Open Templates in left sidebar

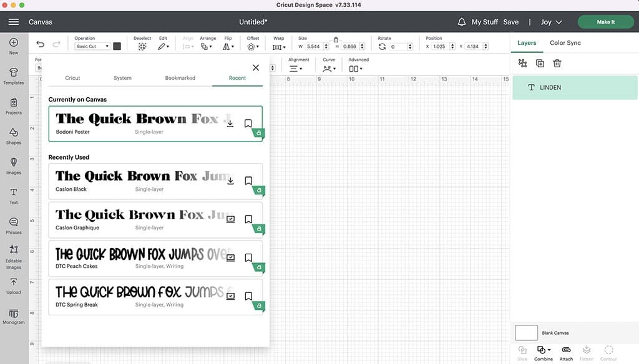(x=14, y=76)
